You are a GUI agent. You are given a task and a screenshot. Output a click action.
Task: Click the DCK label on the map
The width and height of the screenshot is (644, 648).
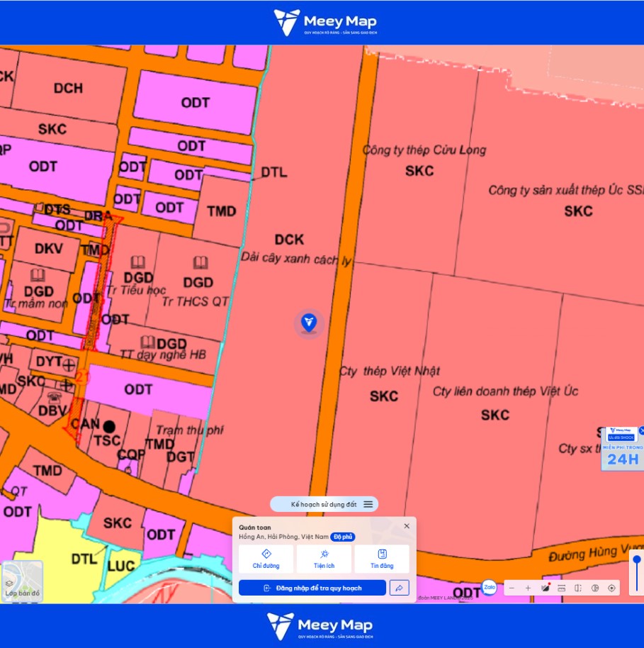pos(289,240)
